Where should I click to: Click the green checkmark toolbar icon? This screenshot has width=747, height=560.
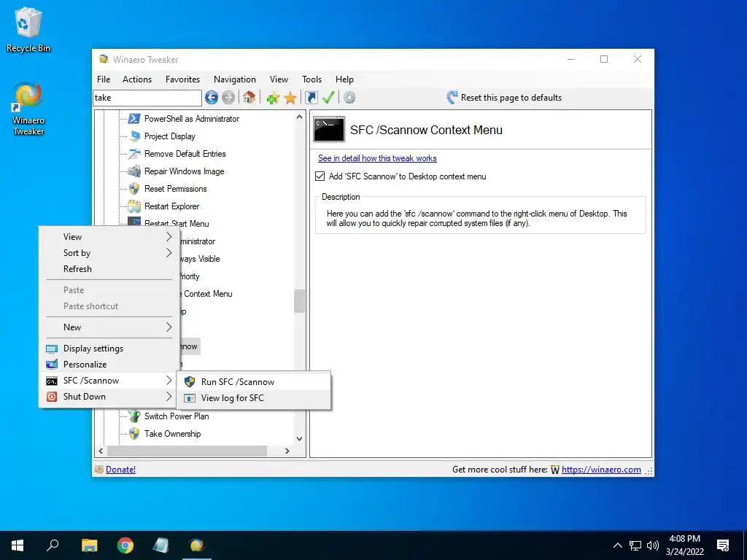pyautogui.click(x=328, y=98)
